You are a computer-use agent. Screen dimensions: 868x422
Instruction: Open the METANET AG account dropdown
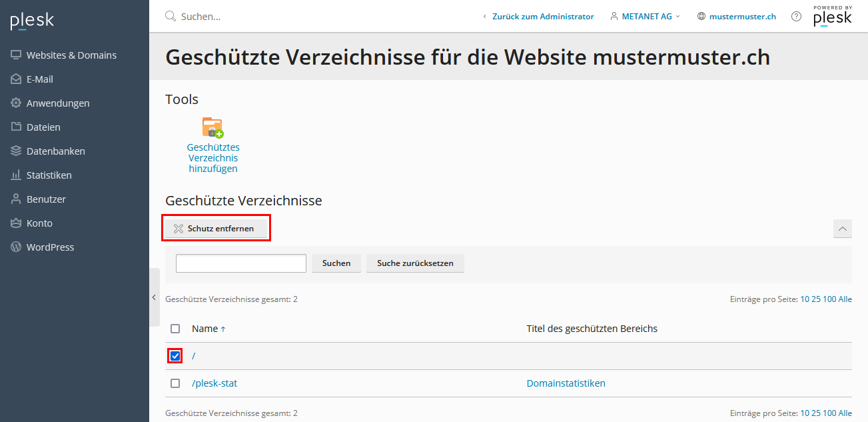[646, 17]
